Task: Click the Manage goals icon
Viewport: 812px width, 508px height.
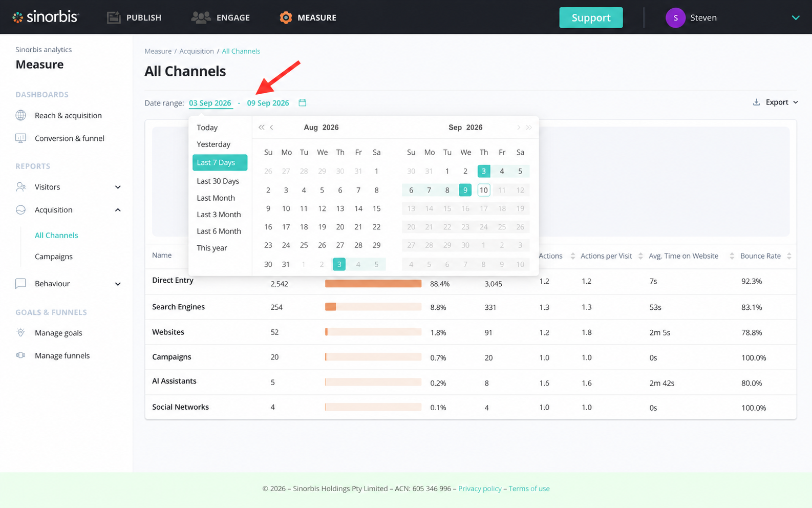Action: click(21, 333)
